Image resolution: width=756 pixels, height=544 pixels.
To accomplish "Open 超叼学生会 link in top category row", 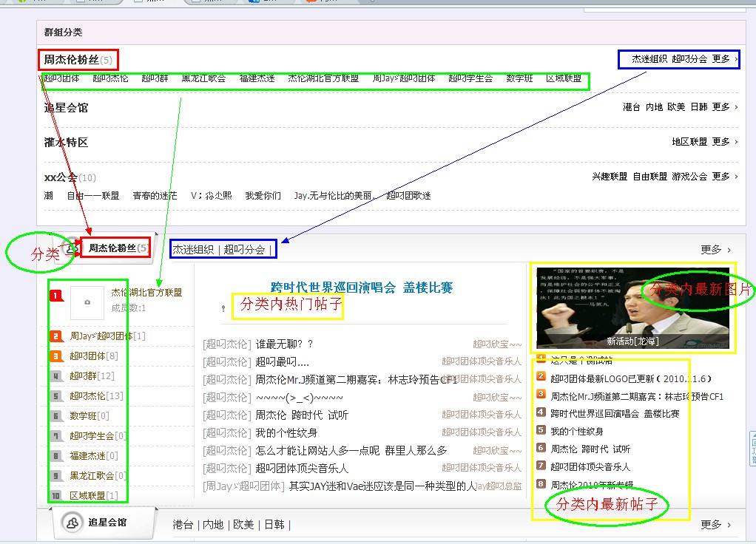I will (470, 78).
